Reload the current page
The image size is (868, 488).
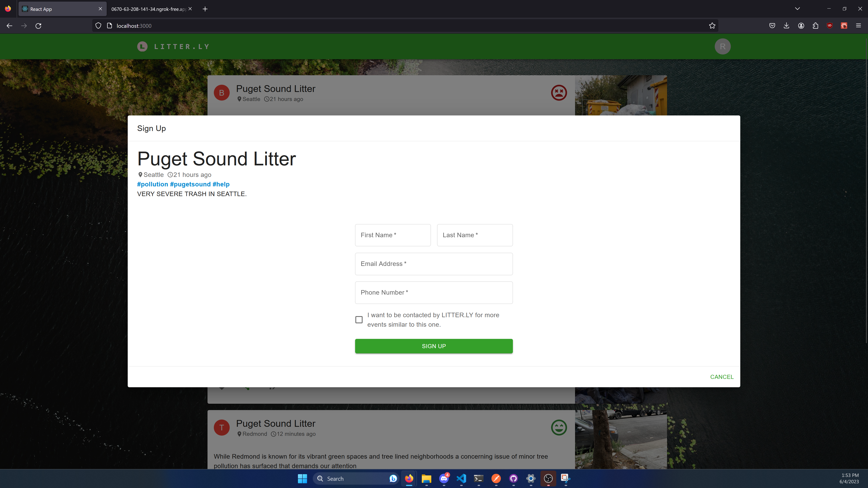pos(38,26)
